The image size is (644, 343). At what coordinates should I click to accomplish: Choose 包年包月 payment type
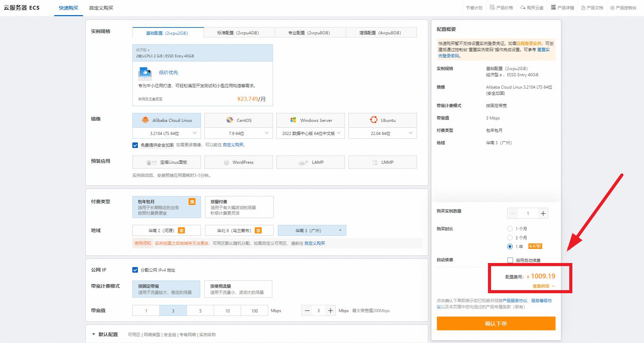pos(167,207)
